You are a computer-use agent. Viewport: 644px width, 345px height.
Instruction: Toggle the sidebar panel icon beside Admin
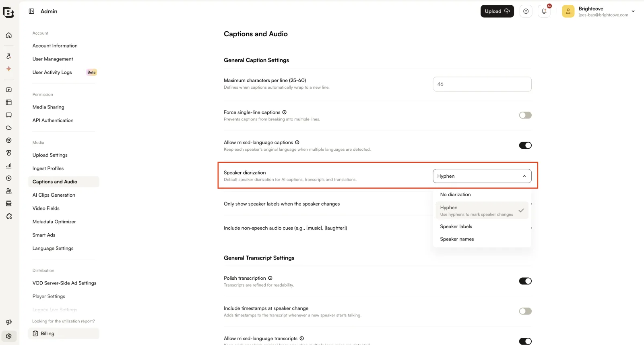[31, 11]
